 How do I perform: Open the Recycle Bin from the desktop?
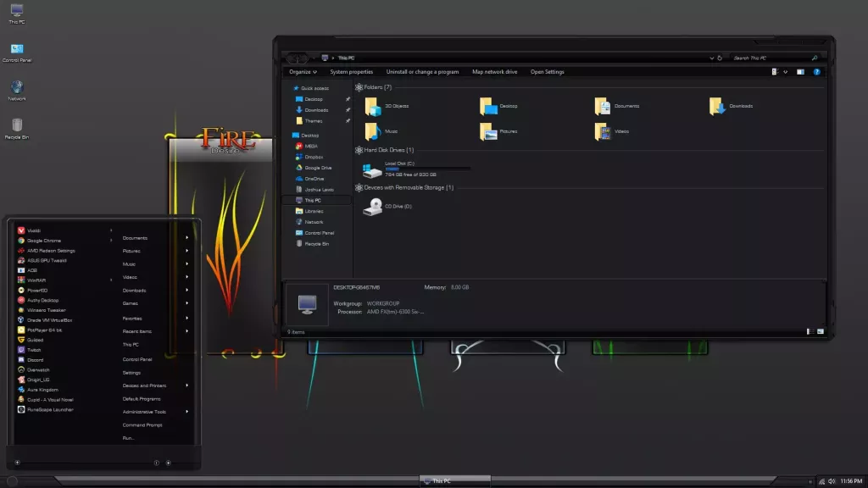coord(17,125)
